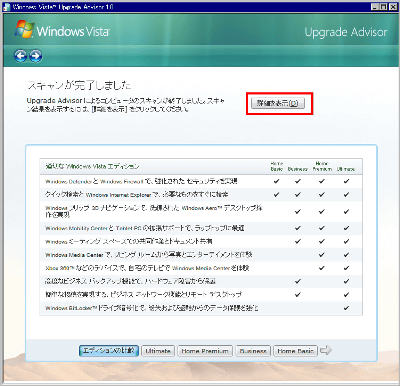
Task: Click the Windows Media Center row link
Action: click(74, 255)
